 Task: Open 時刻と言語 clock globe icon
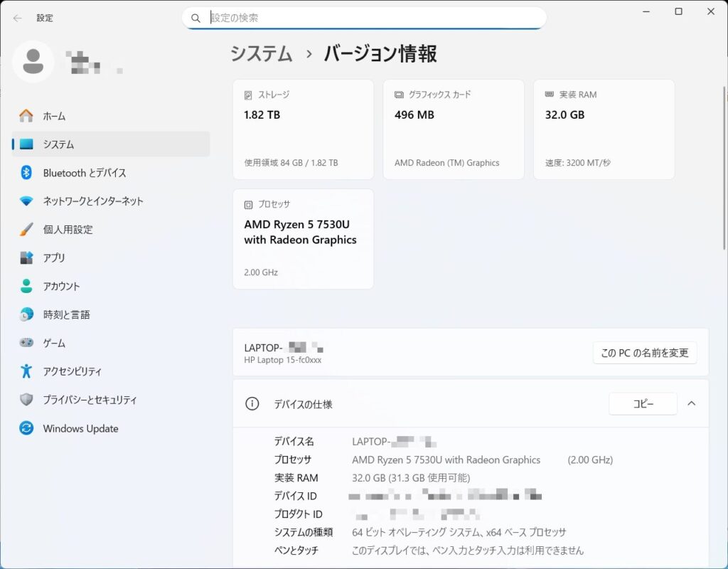pyautogui.click(x=26, y=315)
